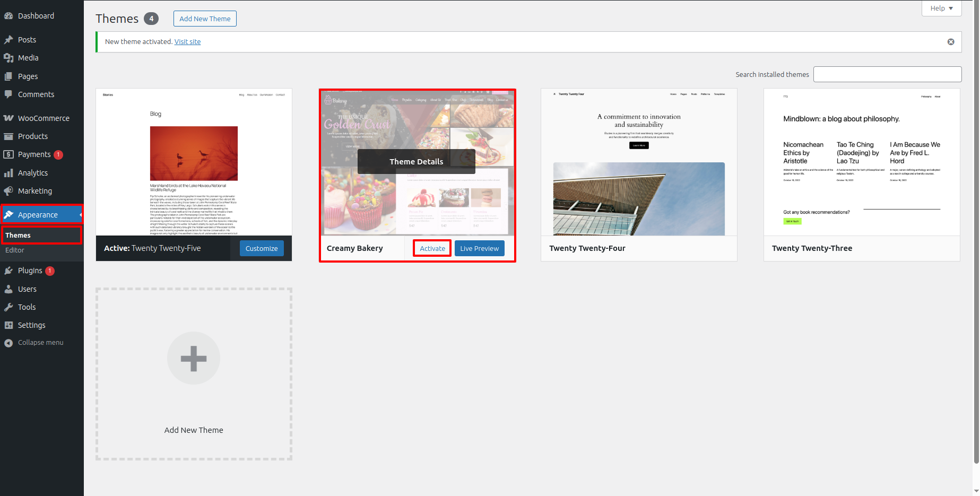Open the Twenty Twenty-Four theme thumbnail

(639, 162)
